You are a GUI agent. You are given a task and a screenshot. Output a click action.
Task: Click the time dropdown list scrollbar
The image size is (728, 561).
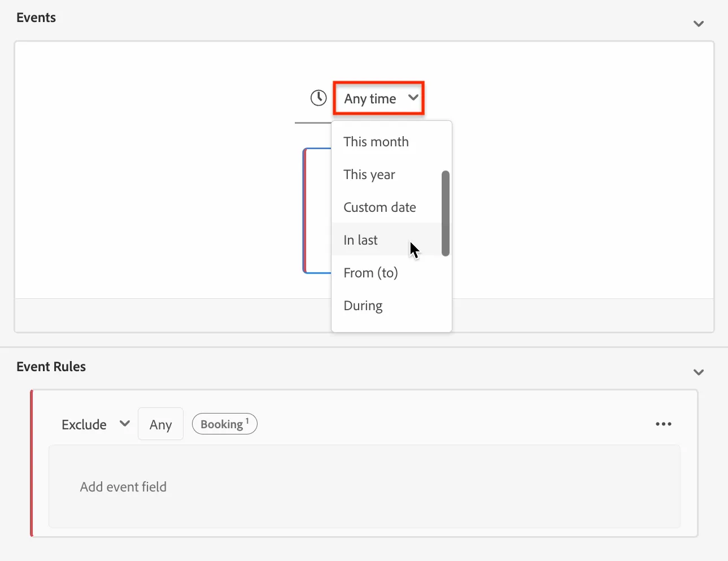[446, 213]
